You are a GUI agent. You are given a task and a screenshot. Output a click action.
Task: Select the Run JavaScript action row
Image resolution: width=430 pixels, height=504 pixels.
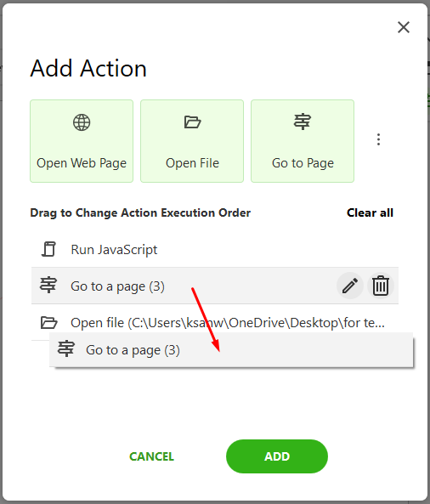(215, 249)
